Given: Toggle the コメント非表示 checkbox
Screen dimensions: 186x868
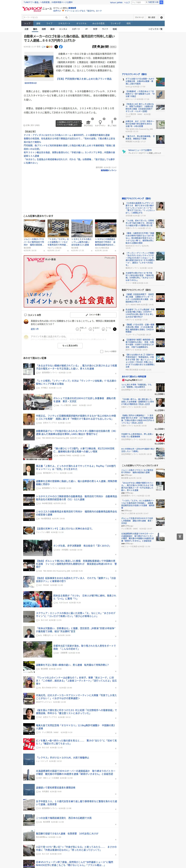Looking at the screenshot, I should (102, 351).
